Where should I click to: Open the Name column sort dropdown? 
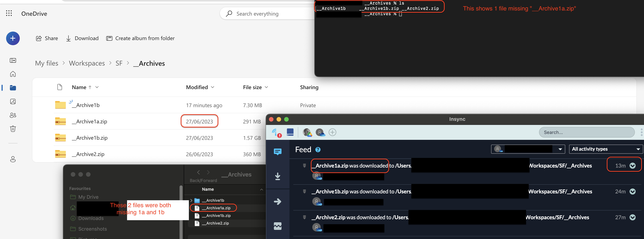(97, 87)
